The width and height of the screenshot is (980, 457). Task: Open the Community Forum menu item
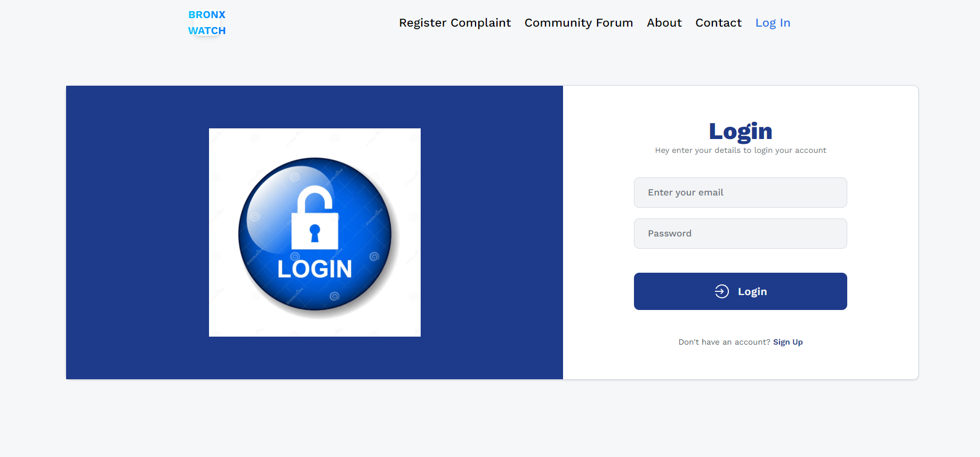[x=579, y=23]
